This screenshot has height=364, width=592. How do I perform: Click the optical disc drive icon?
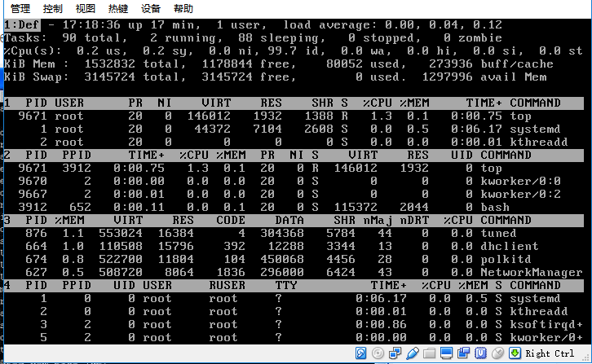tap(379, 353)
